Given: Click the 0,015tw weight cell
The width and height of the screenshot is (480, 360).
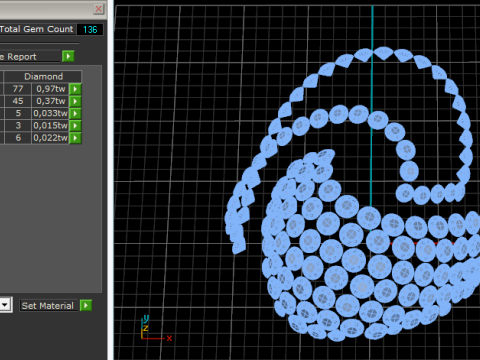Looking at the screenshot, I should 50,126.
